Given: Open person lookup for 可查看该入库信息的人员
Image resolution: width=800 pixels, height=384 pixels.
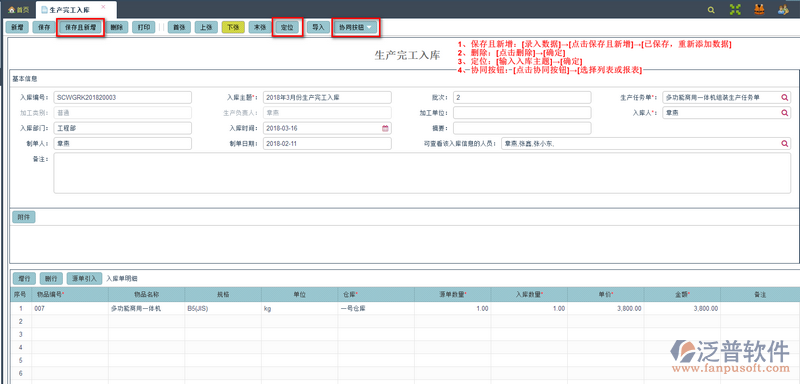Looking at the screenshot, I should click(785, 144).
